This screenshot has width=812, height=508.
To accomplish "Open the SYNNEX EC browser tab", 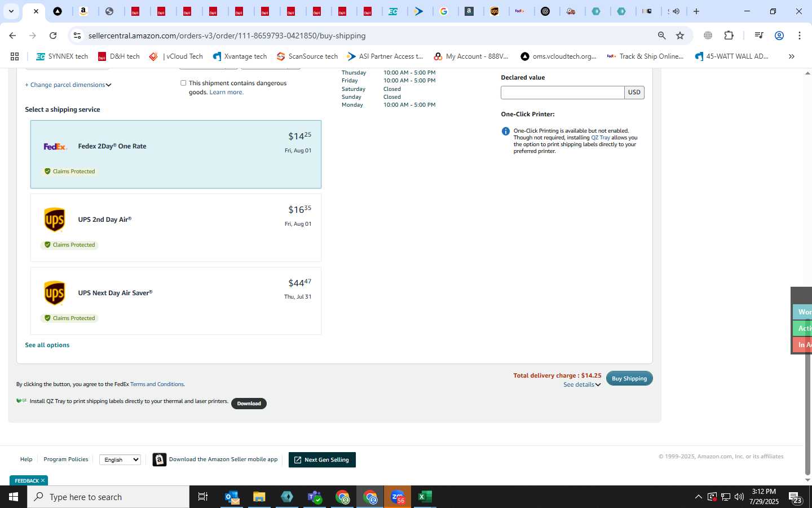I will 393,11.
